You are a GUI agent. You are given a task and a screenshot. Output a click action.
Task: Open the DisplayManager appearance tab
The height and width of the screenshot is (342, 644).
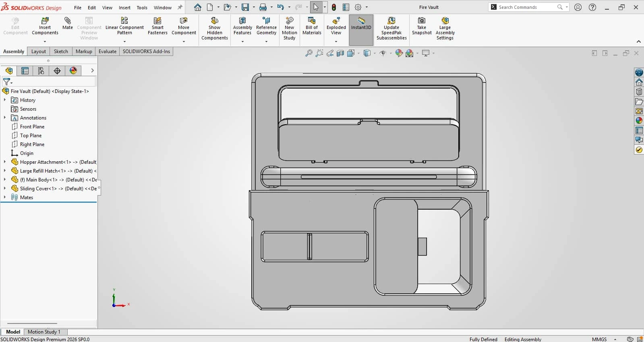tap(73, 71)
